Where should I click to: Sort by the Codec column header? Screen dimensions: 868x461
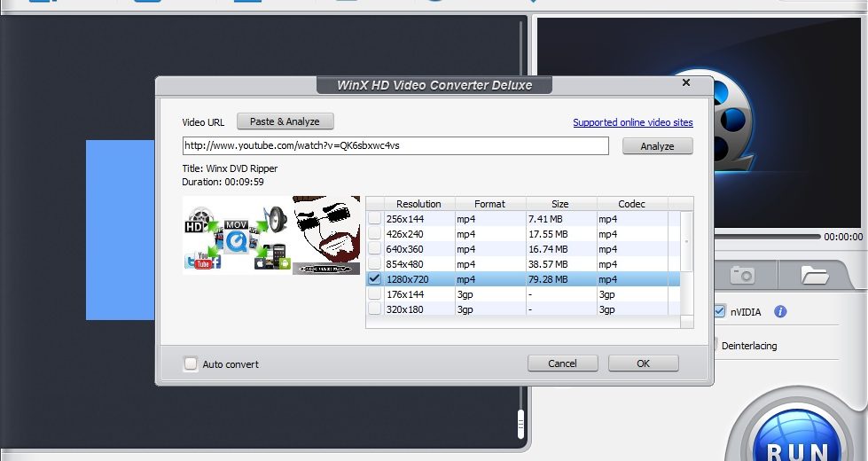(631, 204)
